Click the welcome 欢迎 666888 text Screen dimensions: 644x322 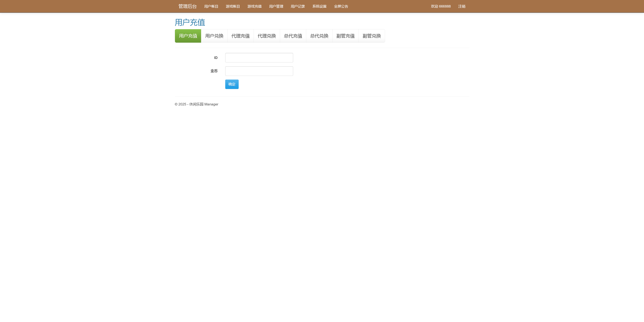tap(441, 6)
